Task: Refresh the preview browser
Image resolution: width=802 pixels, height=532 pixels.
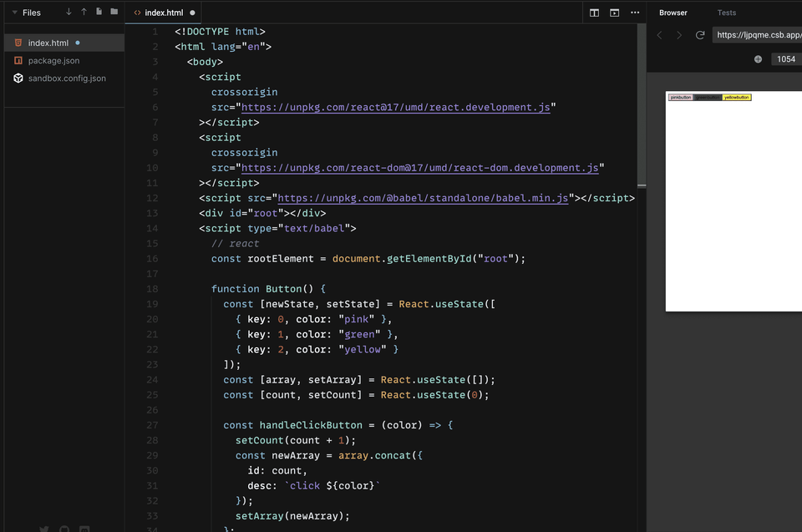Action: [700, 35]
